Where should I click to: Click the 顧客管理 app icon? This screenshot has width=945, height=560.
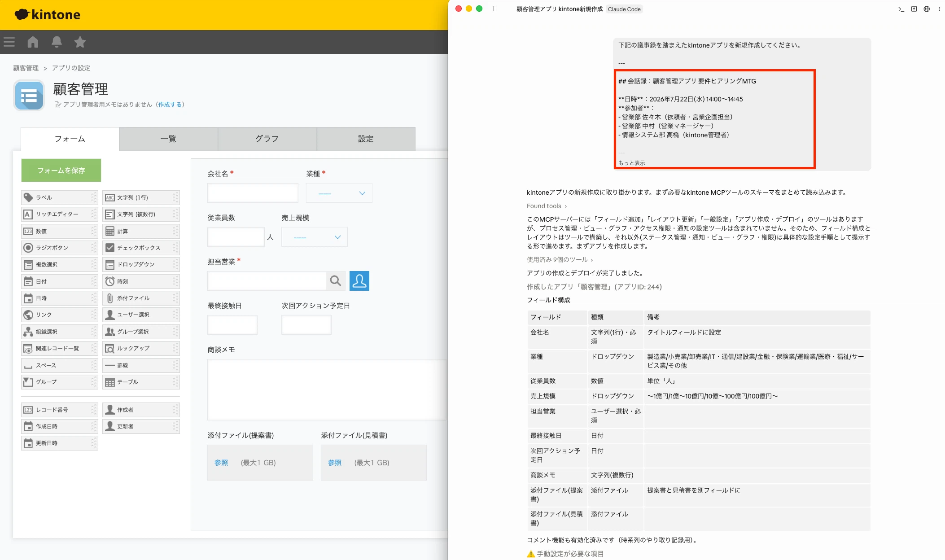[x=29, y=96]
